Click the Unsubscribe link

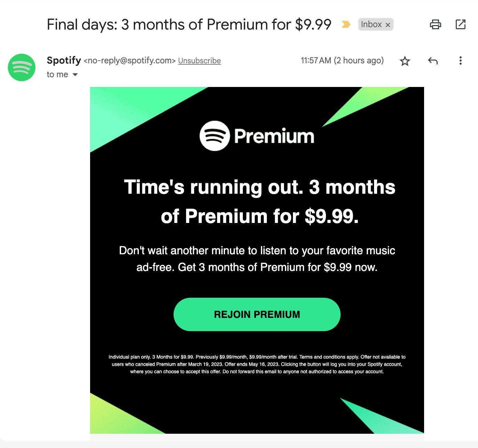[199, 61]
